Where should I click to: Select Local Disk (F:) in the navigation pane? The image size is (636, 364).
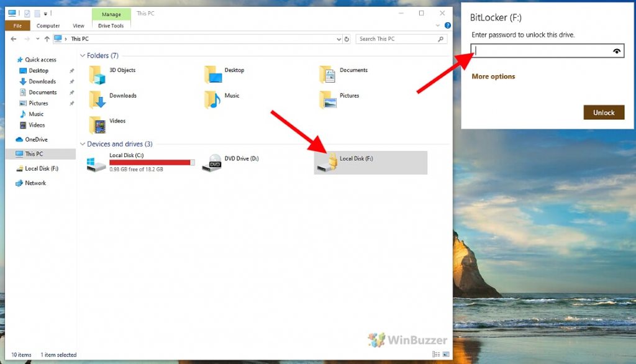(42, 168)
